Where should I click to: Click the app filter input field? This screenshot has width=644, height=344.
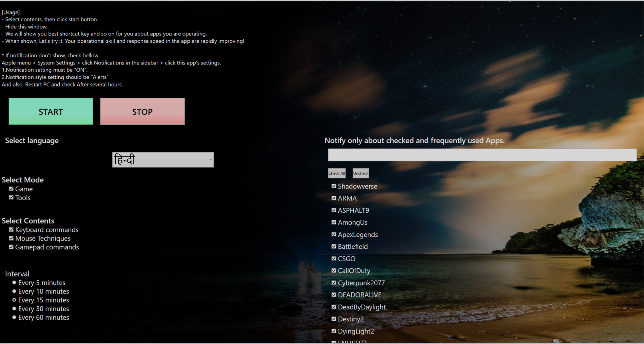pyautogui.click(x=482, y=155)
